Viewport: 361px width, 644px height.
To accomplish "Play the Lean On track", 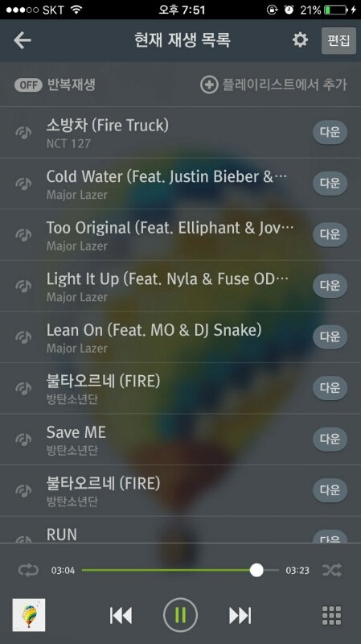I will (180, 336).
